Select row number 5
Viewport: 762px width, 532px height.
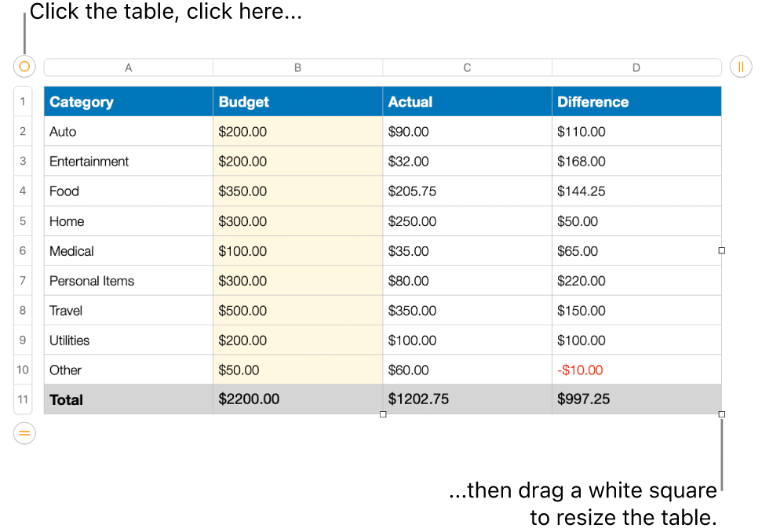tap(23, 220)
